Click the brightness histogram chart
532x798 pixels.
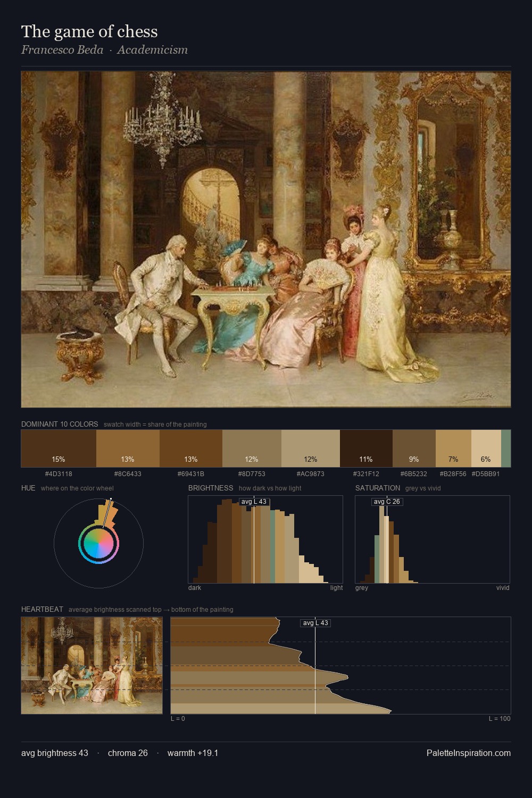click(265, 539)
